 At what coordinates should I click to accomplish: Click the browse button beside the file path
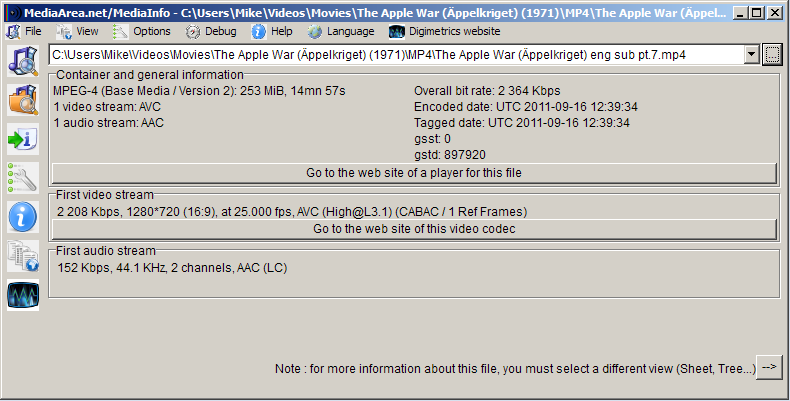click(772, 54)
